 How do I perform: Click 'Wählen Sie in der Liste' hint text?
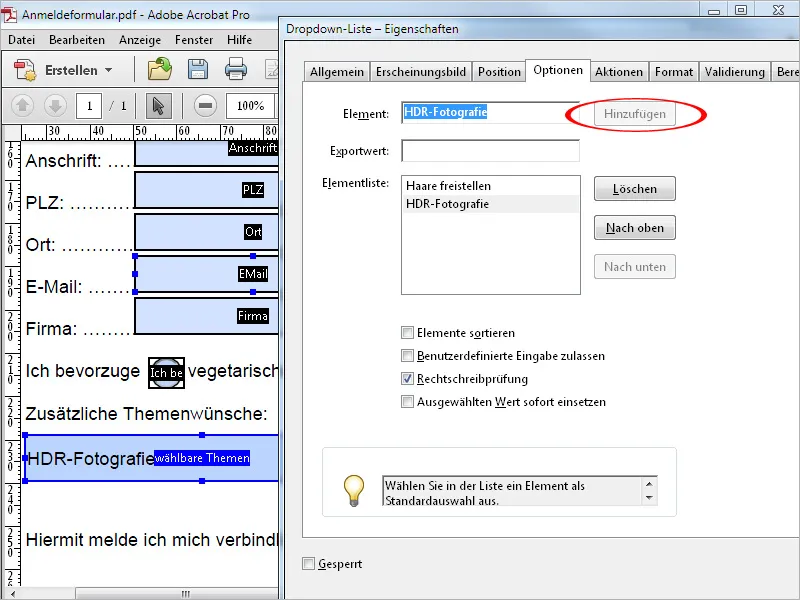pos(485,486)
